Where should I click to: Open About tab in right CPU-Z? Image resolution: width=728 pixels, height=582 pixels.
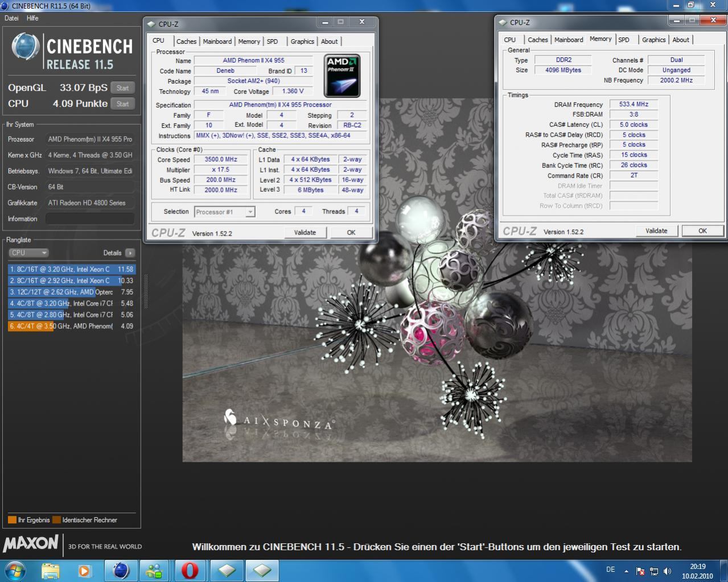[x=681, y=40]
